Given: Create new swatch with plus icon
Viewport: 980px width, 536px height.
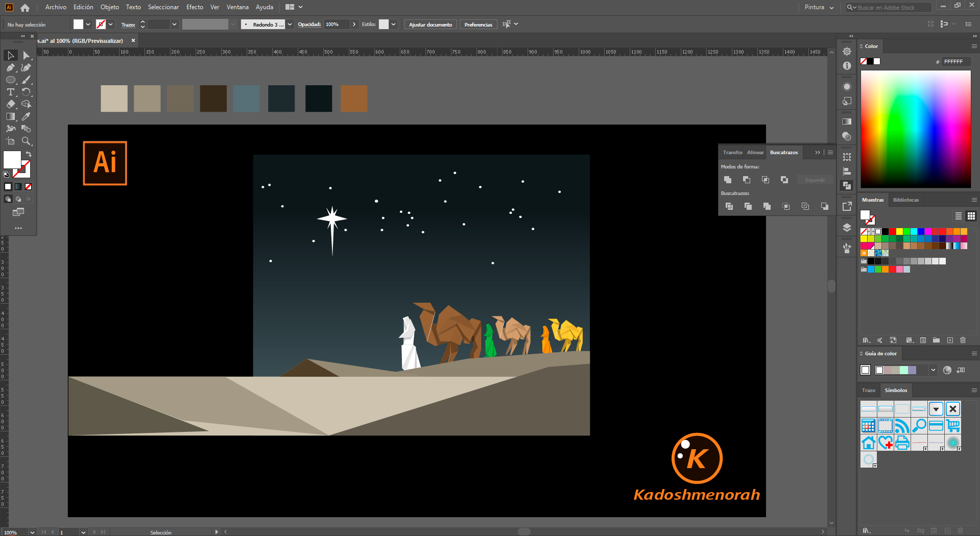Looking at the screenshot, I should click(950, 340).
